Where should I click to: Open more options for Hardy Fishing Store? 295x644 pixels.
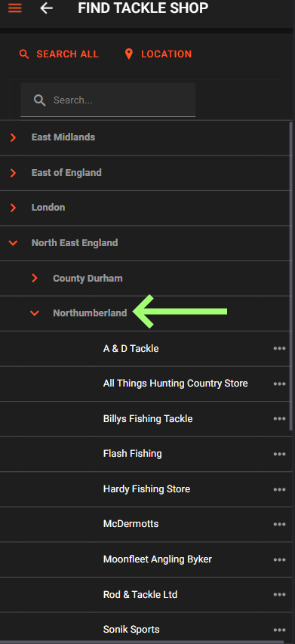(x=279, y=489)
